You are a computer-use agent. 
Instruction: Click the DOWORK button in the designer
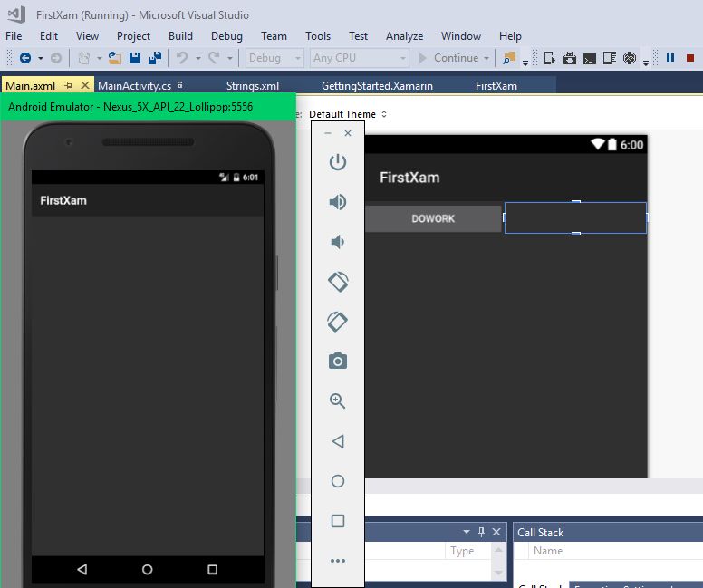click(x=433, y=218)
